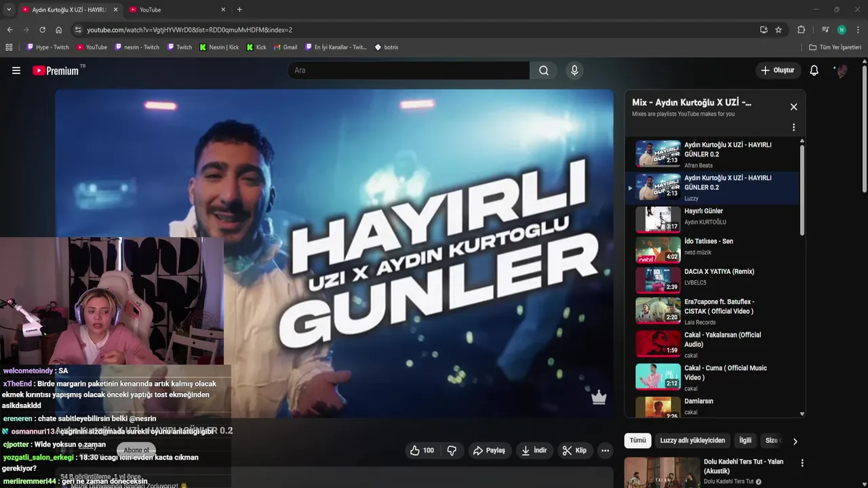Play DACIA X YATIYA (Remix) in playlist
868x488 pixels.
tap(712, 280)
